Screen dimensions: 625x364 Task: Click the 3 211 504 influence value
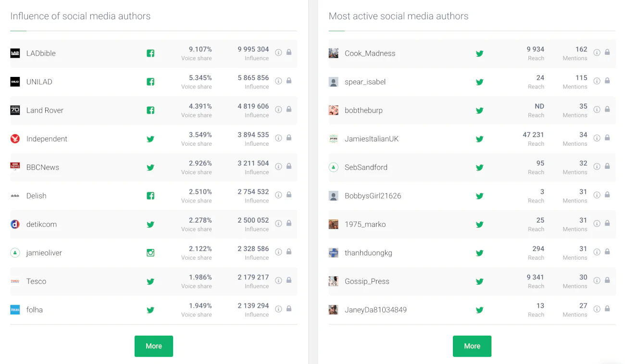253,163
